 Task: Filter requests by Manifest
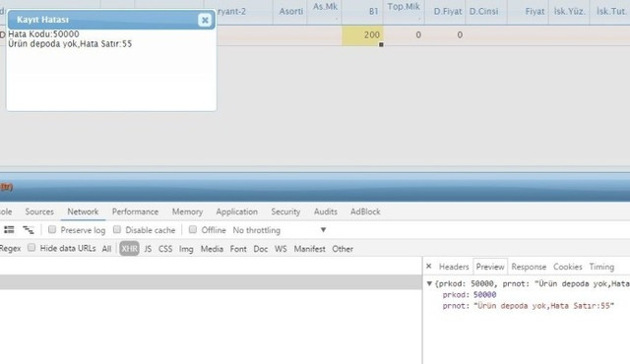click(309, 249)
